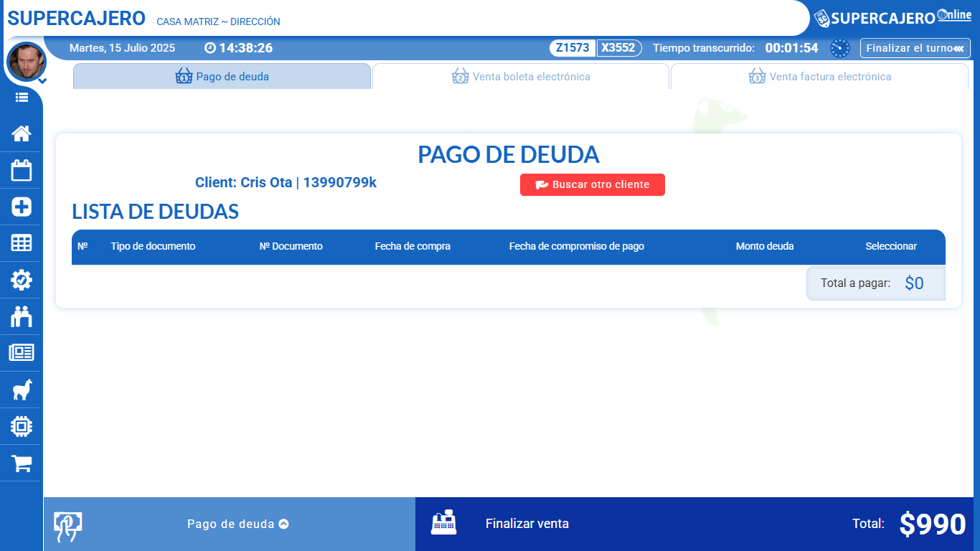Switch to Venta factura electrónica tab
This screenshot has height=551, width=980.
[819, 76]
